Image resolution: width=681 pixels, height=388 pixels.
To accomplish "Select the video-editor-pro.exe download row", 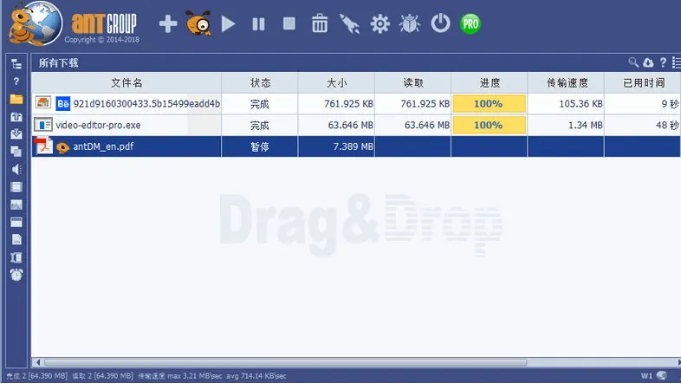I will (x=356, y=125).
